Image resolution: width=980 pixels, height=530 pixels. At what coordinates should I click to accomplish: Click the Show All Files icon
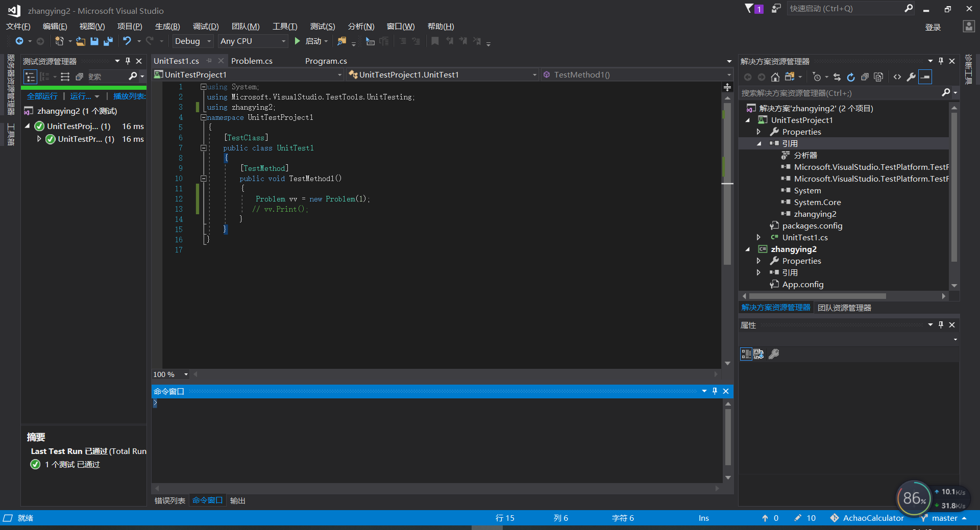878,77
